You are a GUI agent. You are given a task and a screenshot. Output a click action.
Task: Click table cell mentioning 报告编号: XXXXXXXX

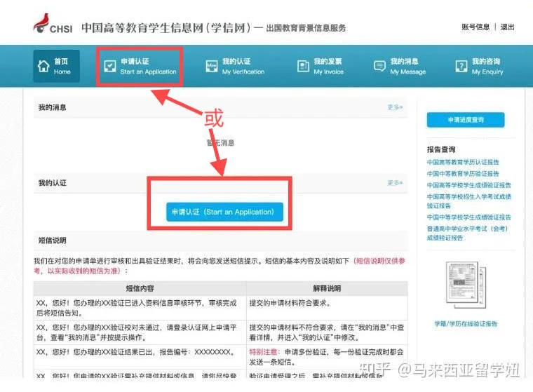pos(140,357)
